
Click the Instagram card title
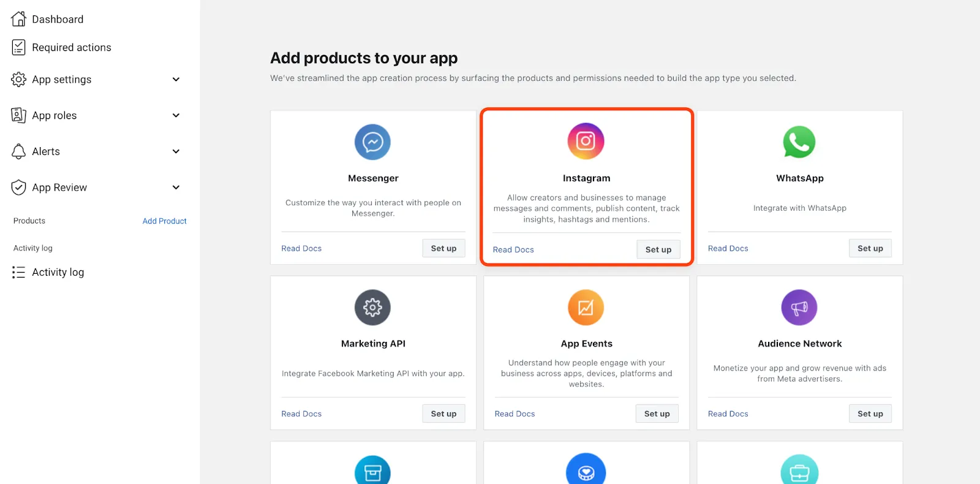(587, 178)
